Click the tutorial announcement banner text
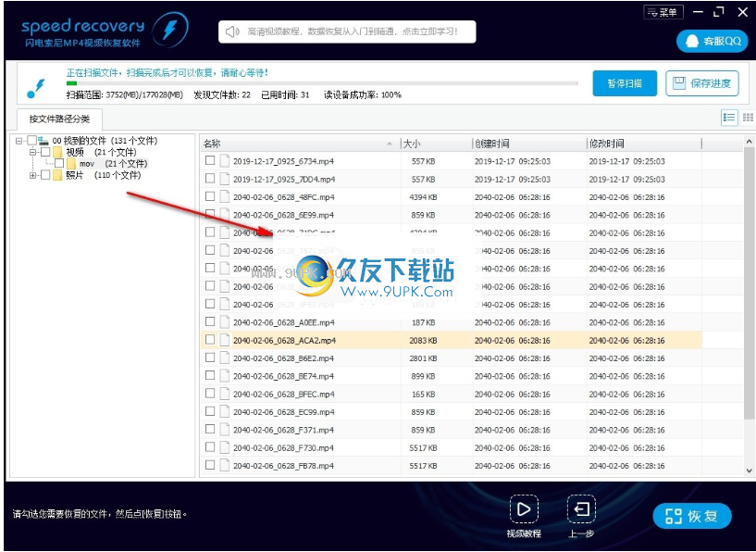 353,31
